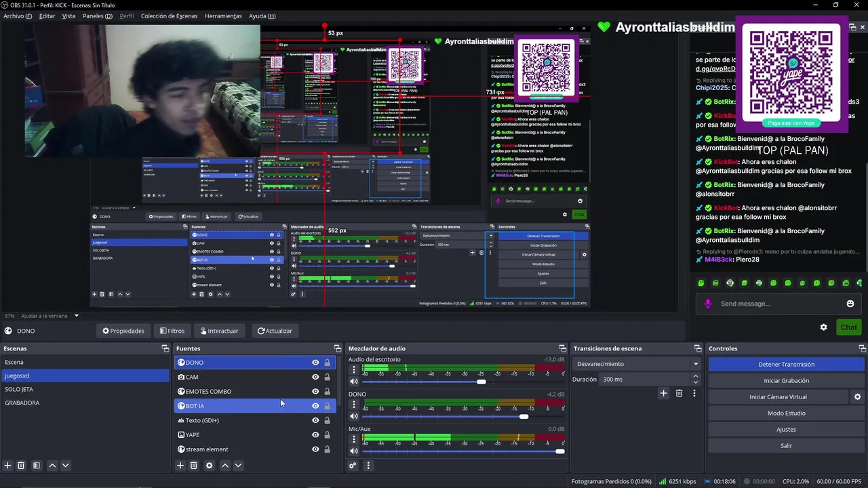Move the source up in Fuentes
This screenshot has width=868, height=488.
click(x=225, y=466)
